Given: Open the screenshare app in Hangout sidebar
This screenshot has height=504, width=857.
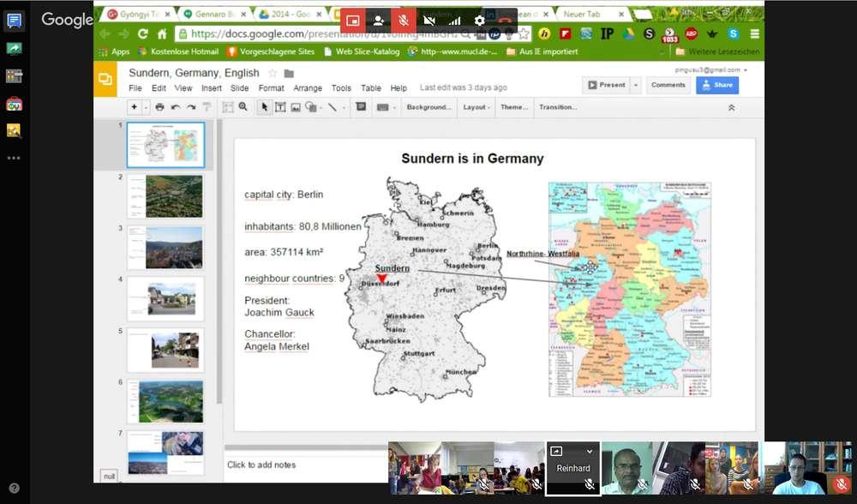Looking at the screenshot, I should [x=15, y=49].
